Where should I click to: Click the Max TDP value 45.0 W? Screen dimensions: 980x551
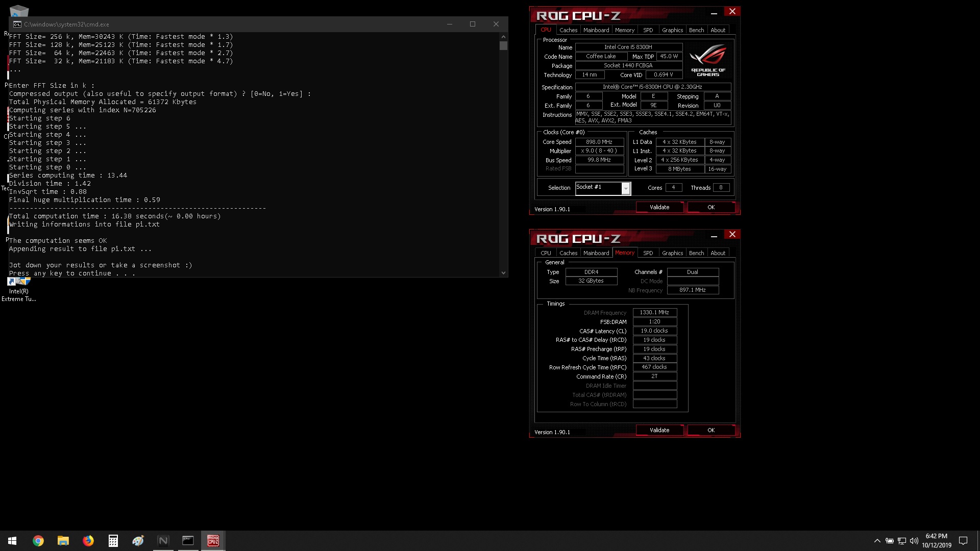tap(669, 57)
